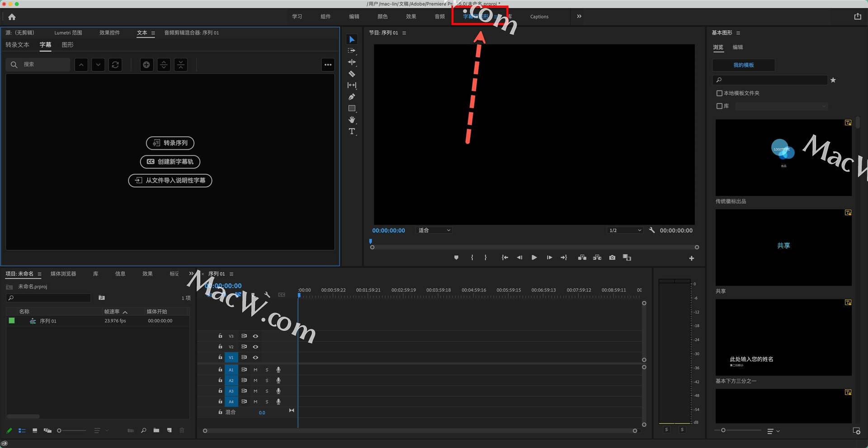Click the Extract button
The height and width of the screenshot is (448, 868).
(x=597, y=257)
